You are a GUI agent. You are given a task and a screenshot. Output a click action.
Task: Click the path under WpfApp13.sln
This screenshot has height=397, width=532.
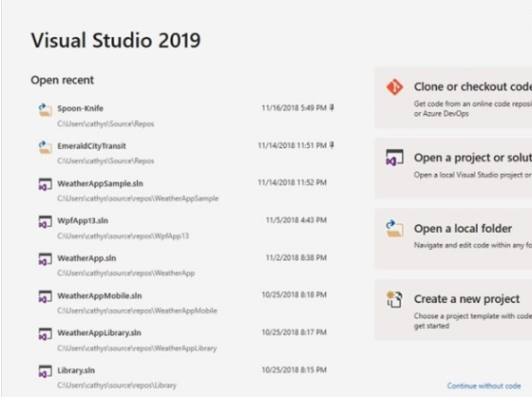(123, 236)
